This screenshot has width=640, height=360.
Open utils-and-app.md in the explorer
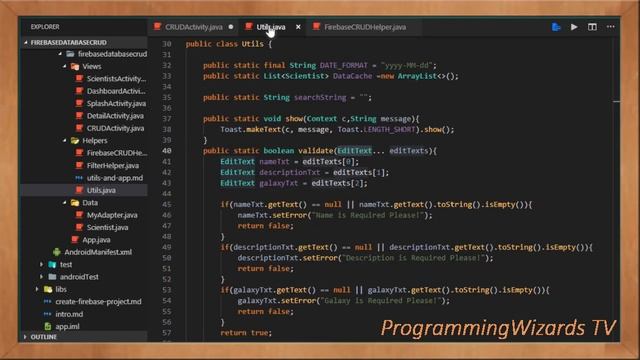[115, 178]
